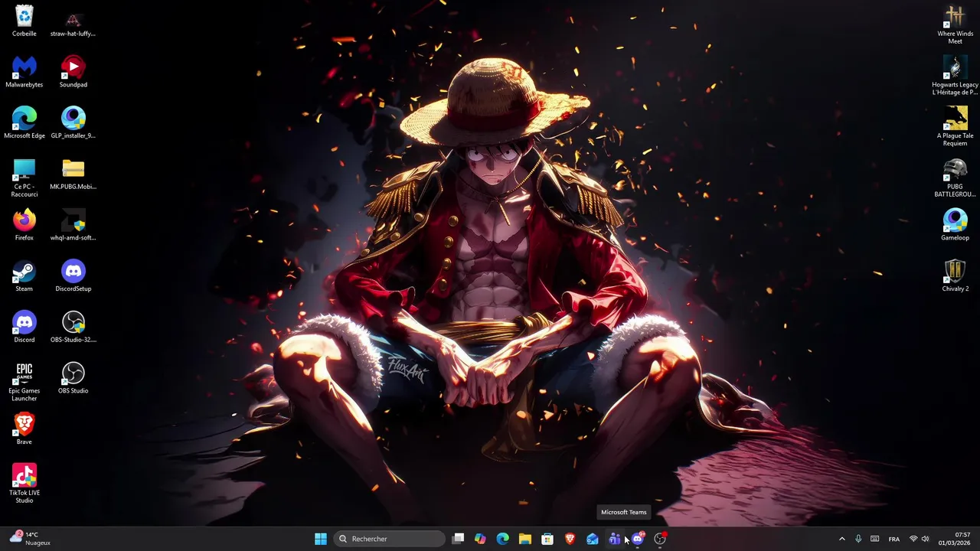The width and height of the screenshot is (980, 551).
Task: Select the Hogwarts Legacy game shortcut
Action: pos(955,77)
